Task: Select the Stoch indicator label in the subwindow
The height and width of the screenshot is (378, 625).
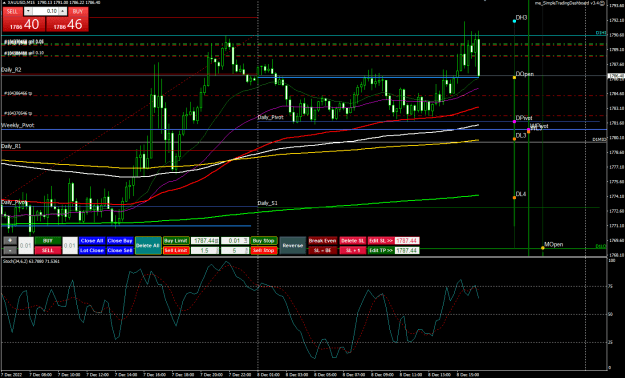Action: pyautogui.click(x=31, y=261)
